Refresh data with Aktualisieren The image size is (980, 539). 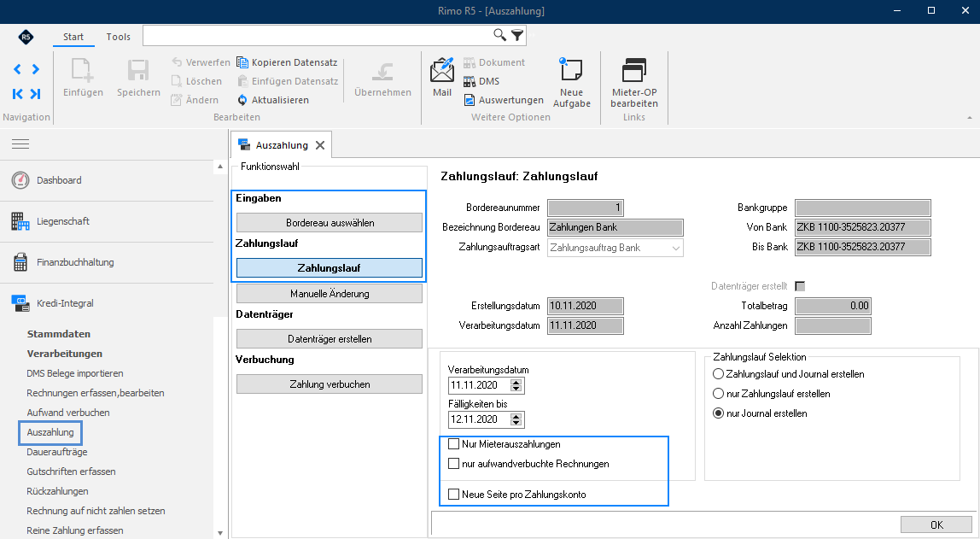coord(272,100)
